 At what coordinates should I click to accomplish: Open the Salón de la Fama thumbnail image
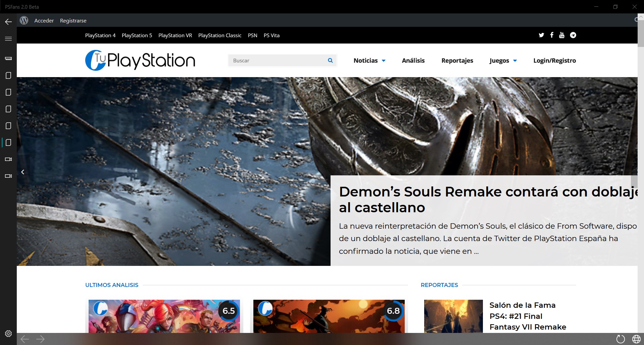(453, 316)
